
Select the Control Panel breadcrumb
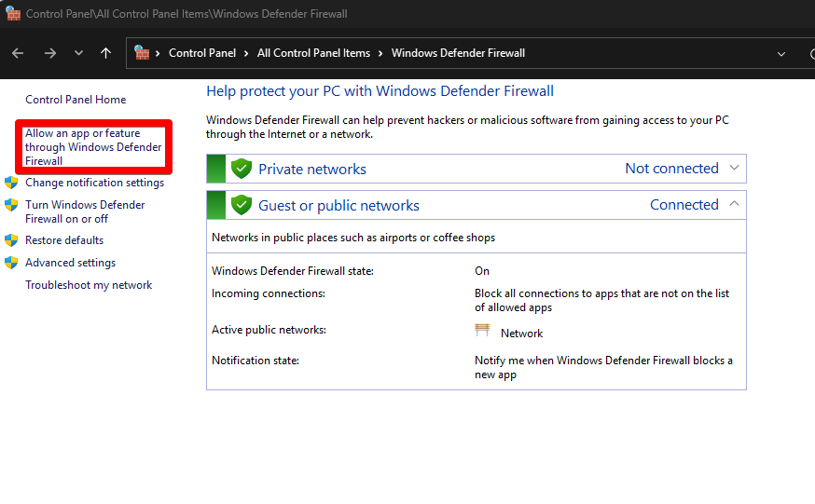[x=202, y=53]
